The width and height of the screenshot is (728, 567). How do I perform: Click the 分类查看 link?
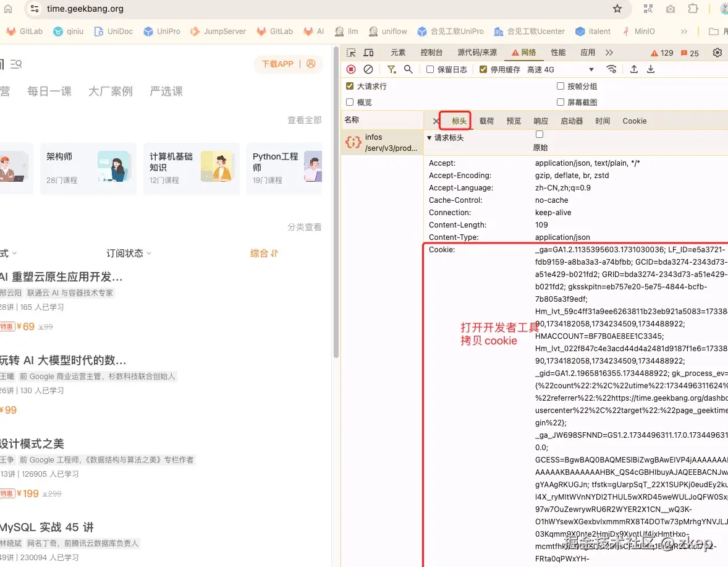click(x=305, y=227)
